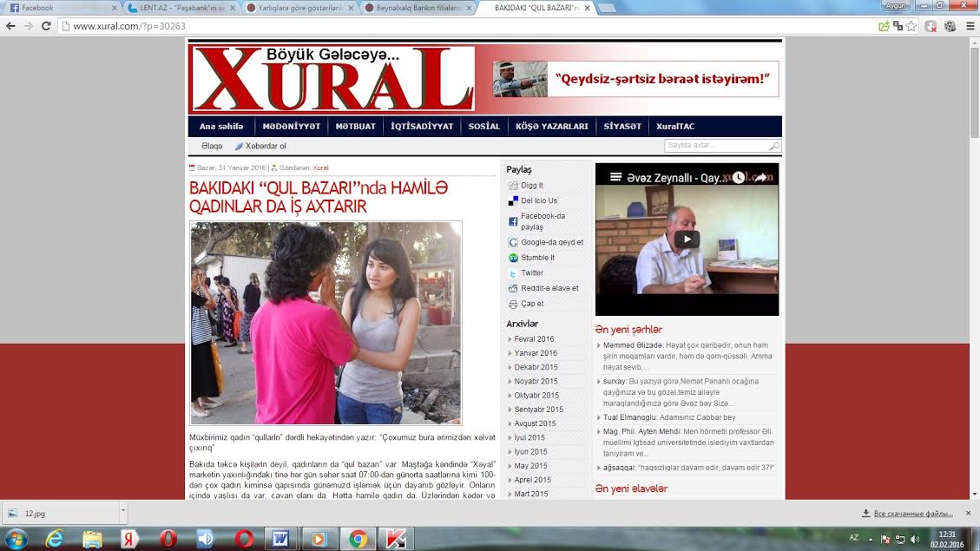Screen dimensions: 980x551
Task: Open the MƏTBUAT section
Action: (x=356, y=126)
